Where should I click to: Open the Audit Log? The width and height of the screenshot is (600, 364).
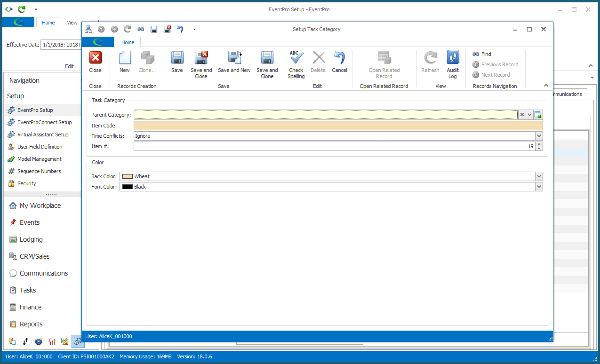pyautogui.click(x=453, y=65)
